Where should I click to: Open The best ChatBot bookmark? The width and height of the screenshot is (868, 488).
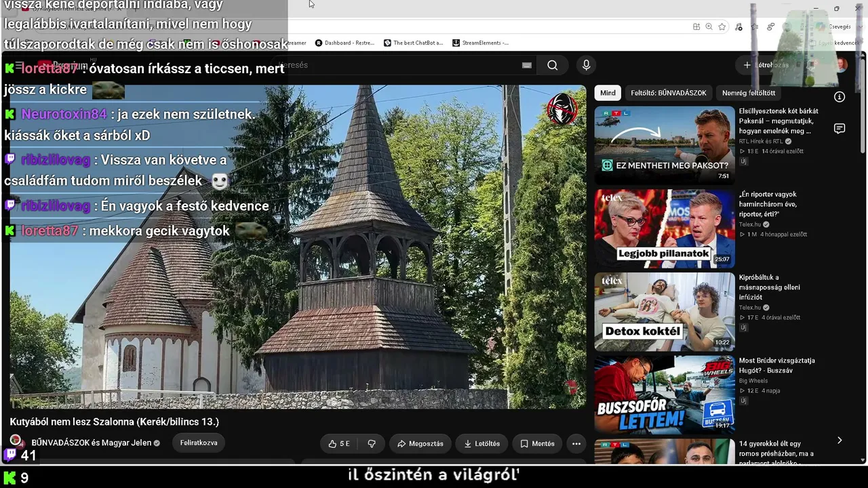[x=413, y=43]
